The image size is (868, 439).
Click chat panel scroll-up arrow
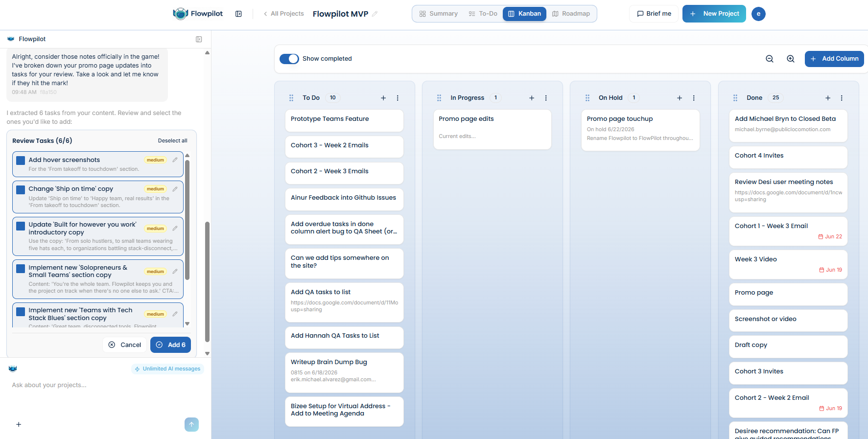207,52
